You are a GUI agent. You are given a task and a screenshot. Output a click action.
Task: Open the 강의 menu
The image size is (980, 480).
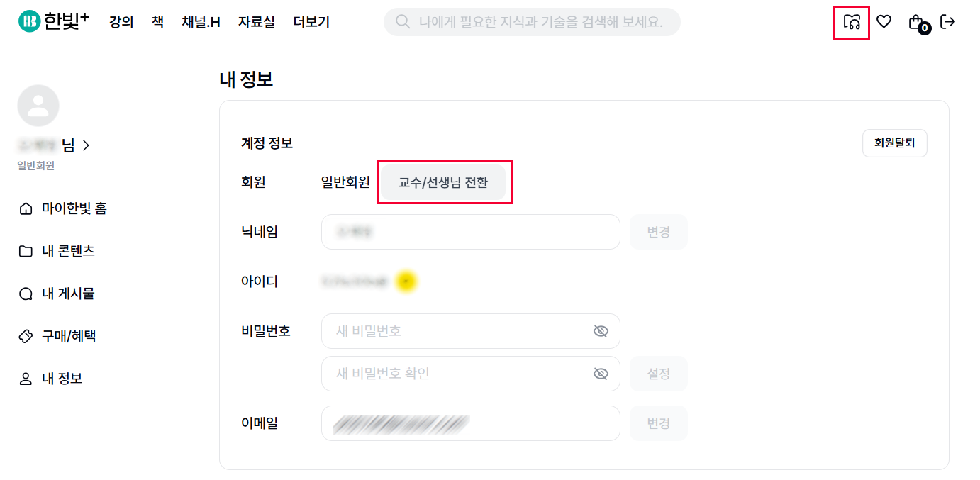click(121, 22)
